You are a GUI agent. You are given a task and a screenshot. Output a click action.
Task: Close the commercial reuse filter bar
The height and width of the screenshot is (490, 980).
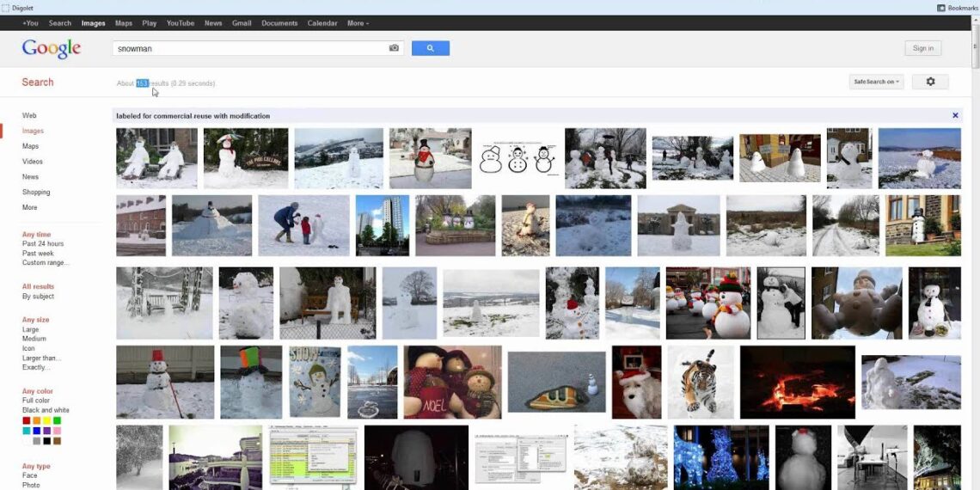pos(955,115)
